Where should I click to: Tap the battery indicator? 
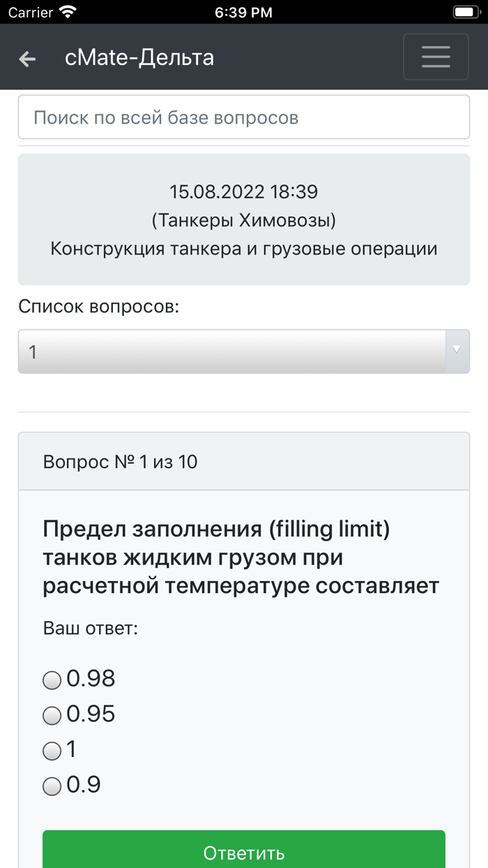point(466,11)
